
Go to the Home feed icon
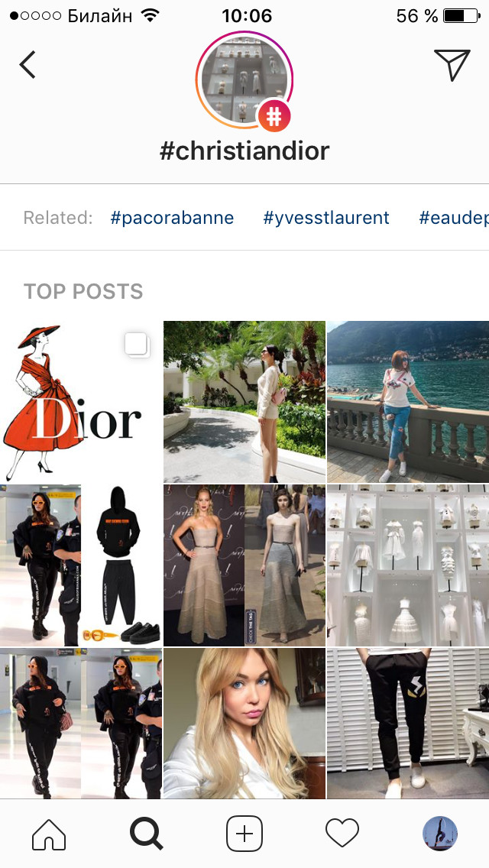(49, 833)
